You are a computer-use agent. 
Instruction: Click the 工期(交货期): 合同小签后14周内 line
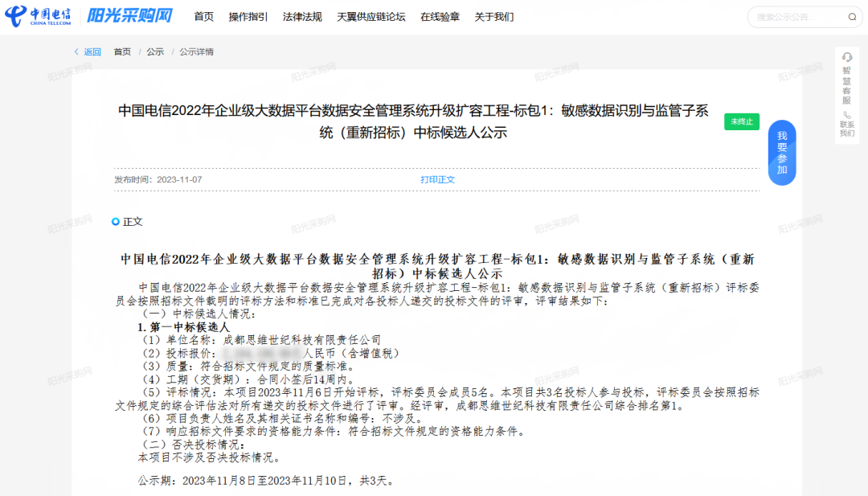248,379
